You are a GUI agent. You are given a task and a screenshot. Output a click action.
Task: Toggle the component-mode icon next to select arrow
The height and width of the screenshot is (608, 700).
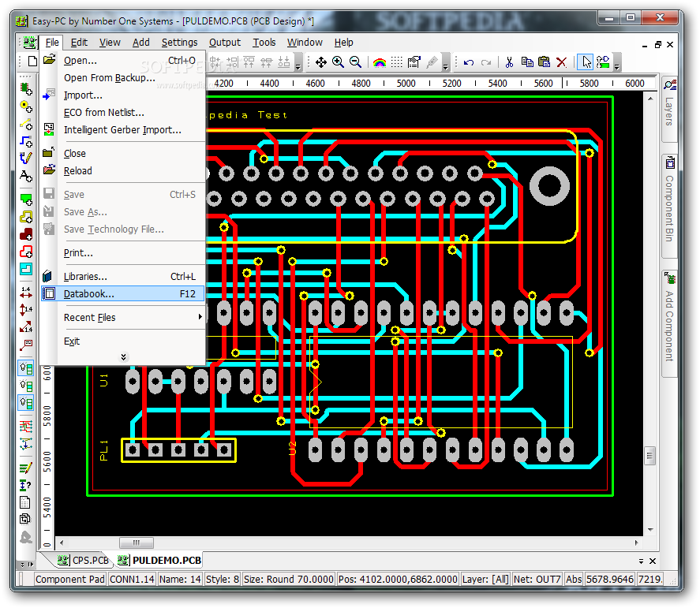click(x=603, y=62)
